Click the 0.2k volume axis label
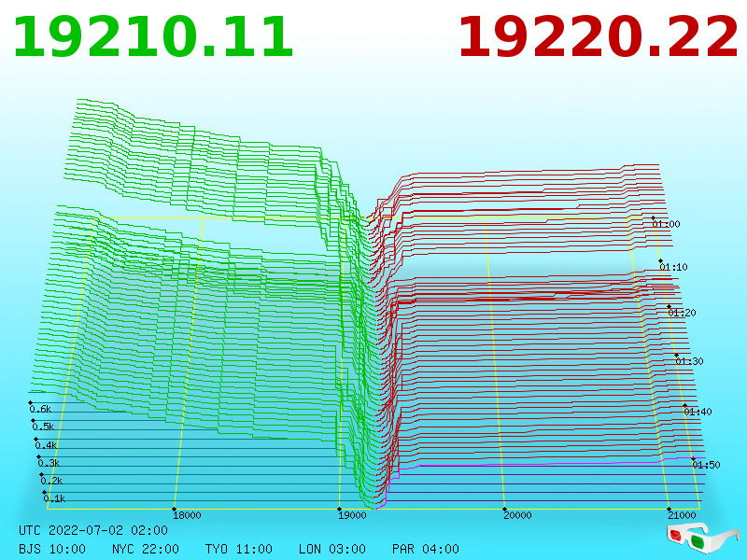 51,481
